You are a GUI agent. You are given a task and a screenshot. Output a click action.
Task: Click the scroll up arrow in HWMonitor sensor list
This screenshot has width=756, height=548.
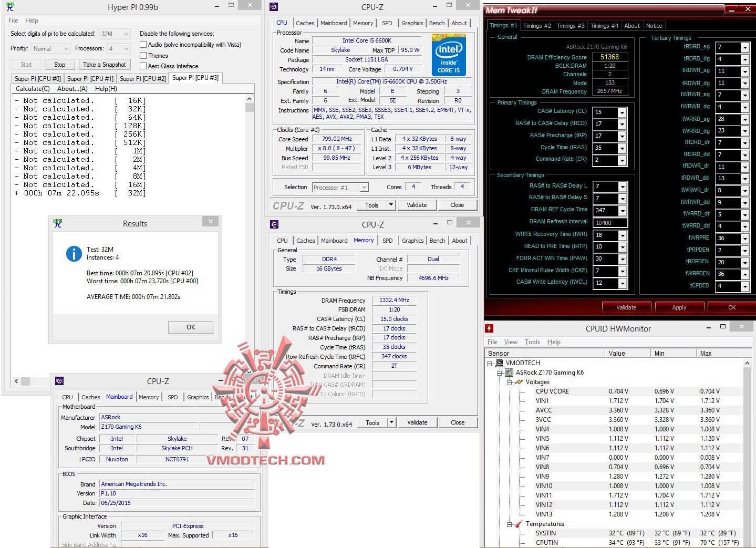pos(747,363)
